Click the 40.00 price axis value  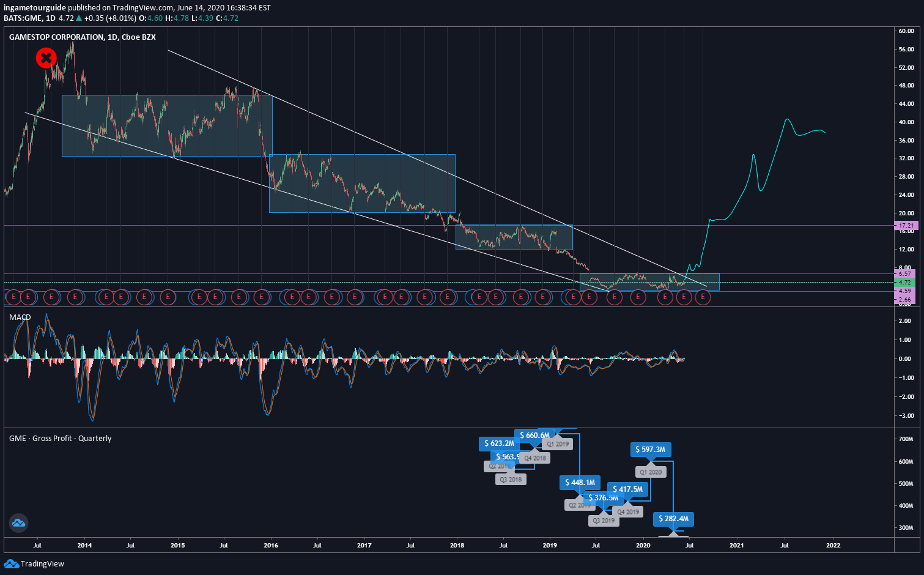click(906, 122)
